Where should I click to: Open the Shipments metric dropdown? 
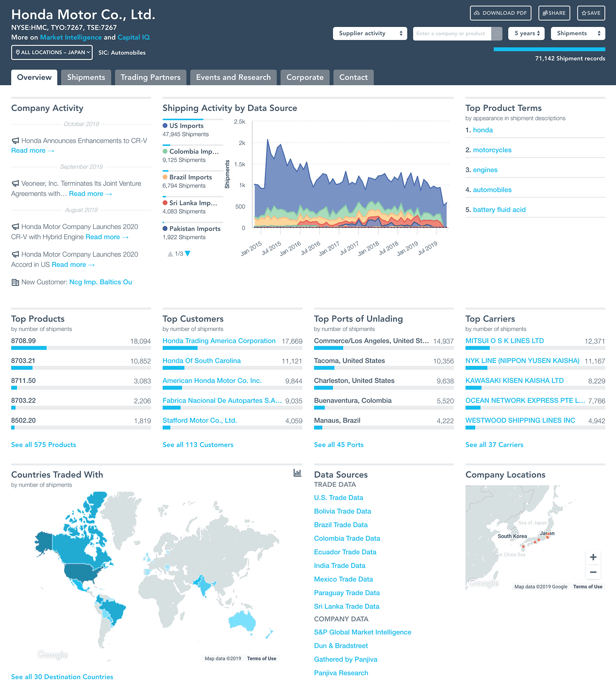tap(578, 33)
